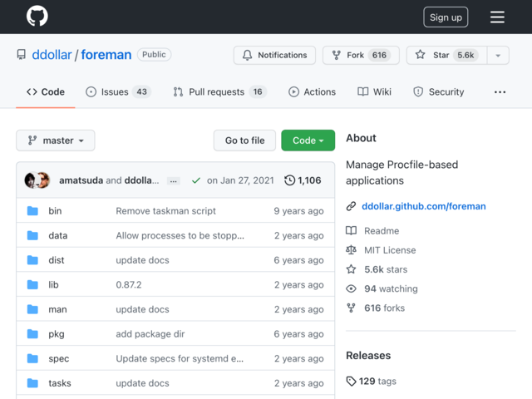Click the data folder icon
Viewport: 532px width, 399px height.
(x=32, y=235)
